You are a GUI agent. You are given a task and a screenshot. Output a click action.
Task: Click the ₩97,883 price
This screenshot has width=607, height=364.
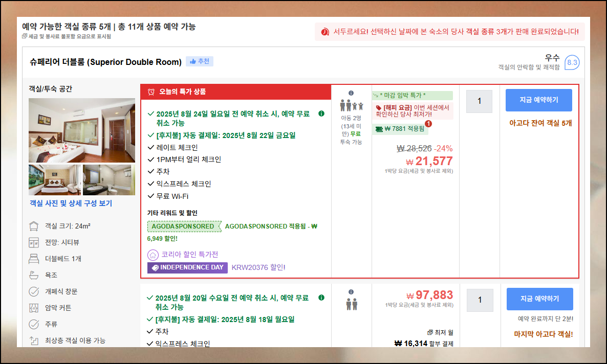coord(430,295)
